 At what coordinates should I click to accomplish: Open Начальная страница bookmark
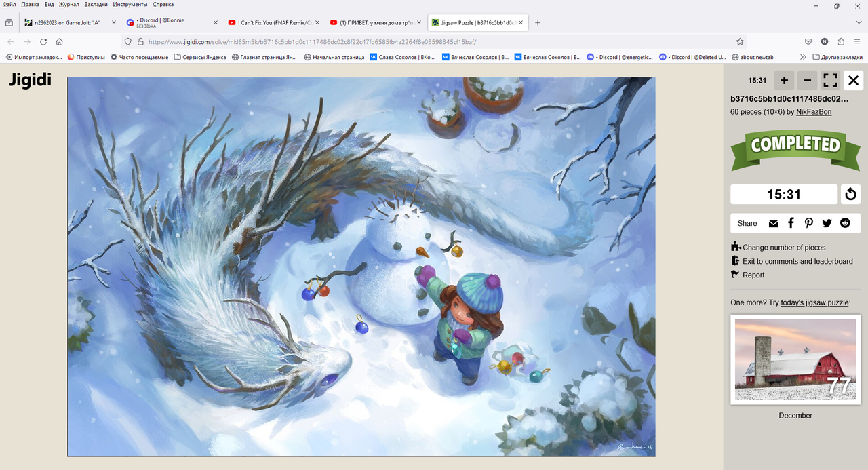334,57
